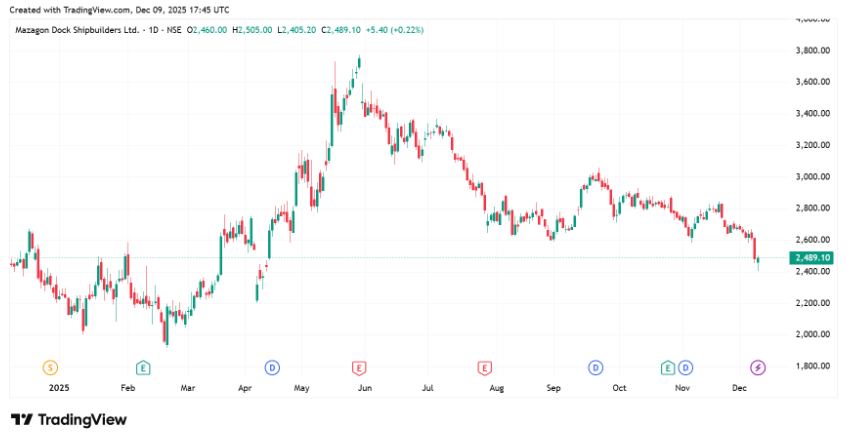Click the blue D dividend marker near Nov
847x438 pixels.
[x=685, y=367]
